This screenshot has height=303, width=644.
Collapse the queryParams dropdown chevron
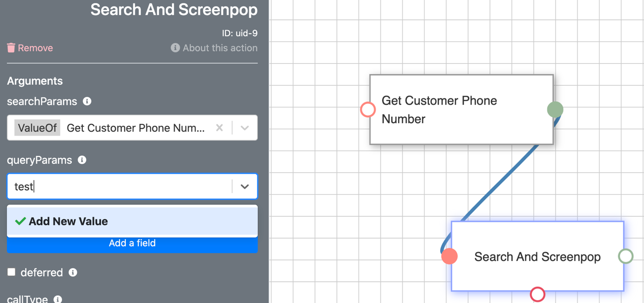(244, 187)
